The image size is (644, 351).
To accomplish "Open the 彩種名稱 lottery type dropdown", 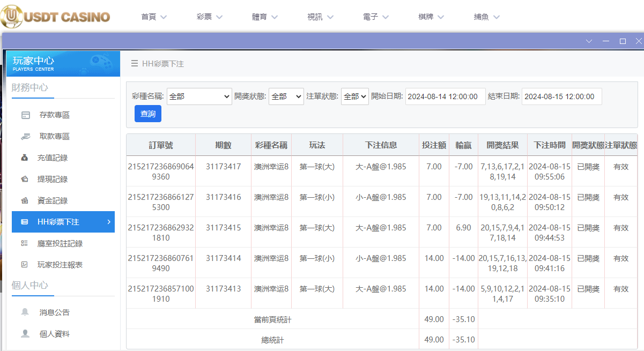I will click(199, 96).
